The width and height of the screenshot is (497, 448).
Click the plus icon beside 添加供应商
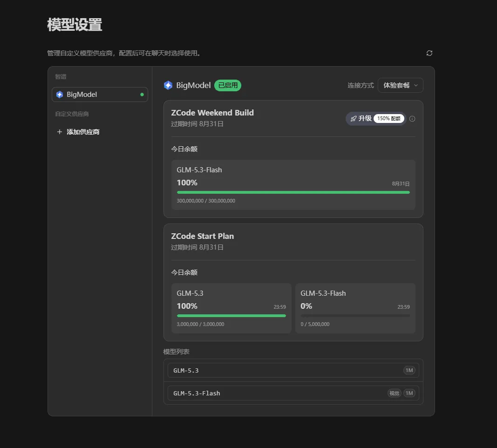[59, 132]
